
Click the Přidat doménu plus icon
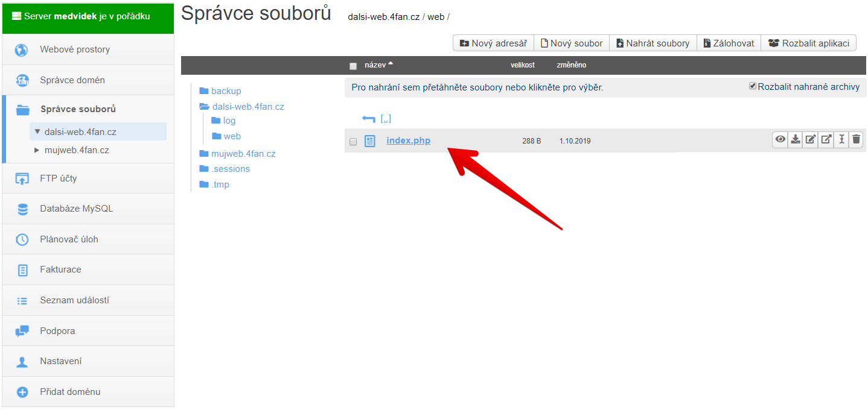22,392
